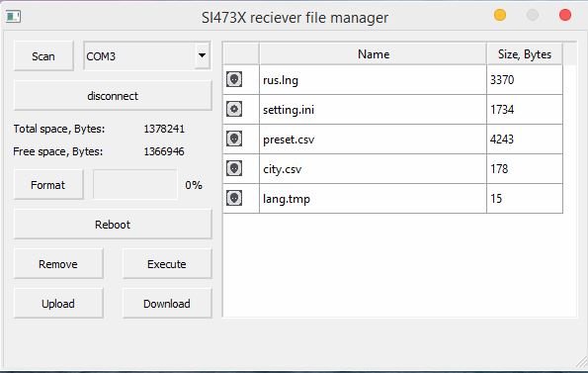The height and width of the screenshot is (373, 588).
Task: Download the selected file
Action: click(x=167, y=303)
